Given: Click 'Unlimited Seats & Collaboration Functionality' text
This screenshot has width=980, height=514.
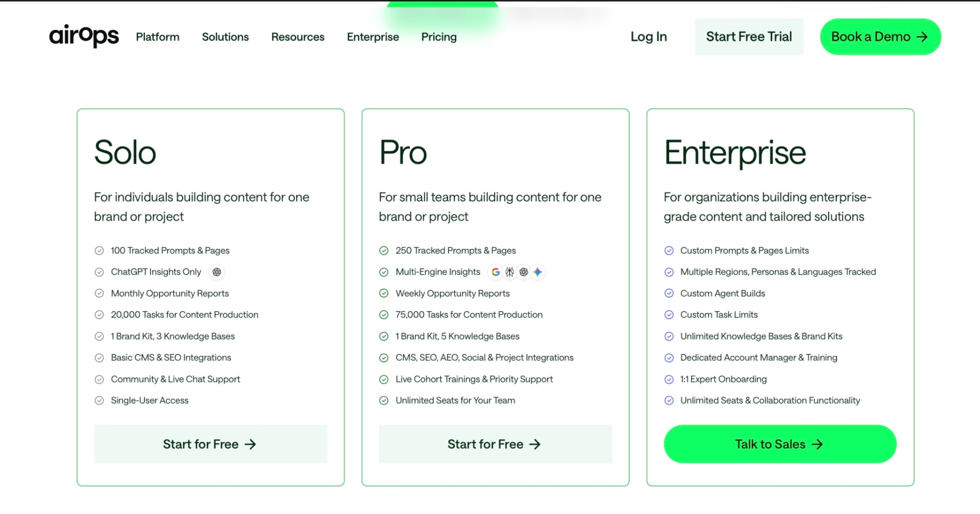Looking at the screenshot, I should tap(770, 401).
